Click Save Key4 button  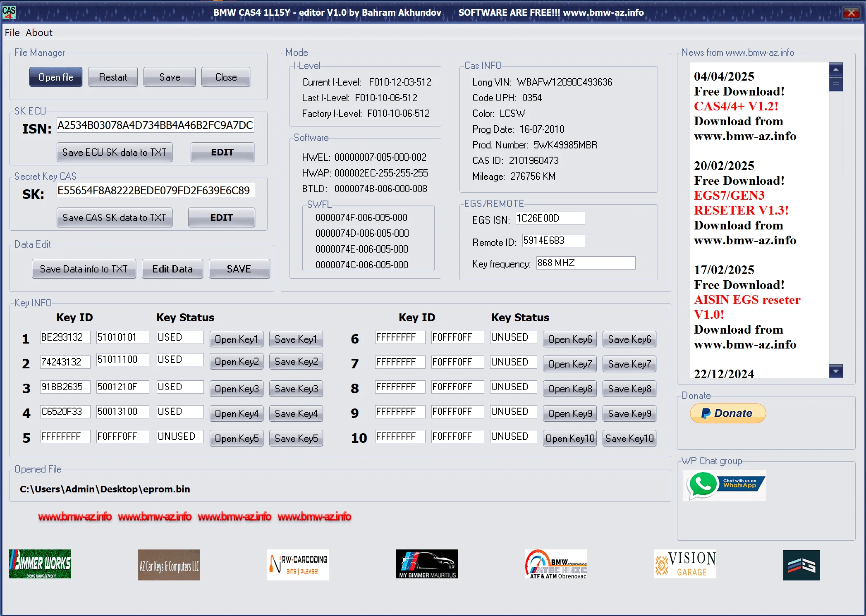(296, 413)
